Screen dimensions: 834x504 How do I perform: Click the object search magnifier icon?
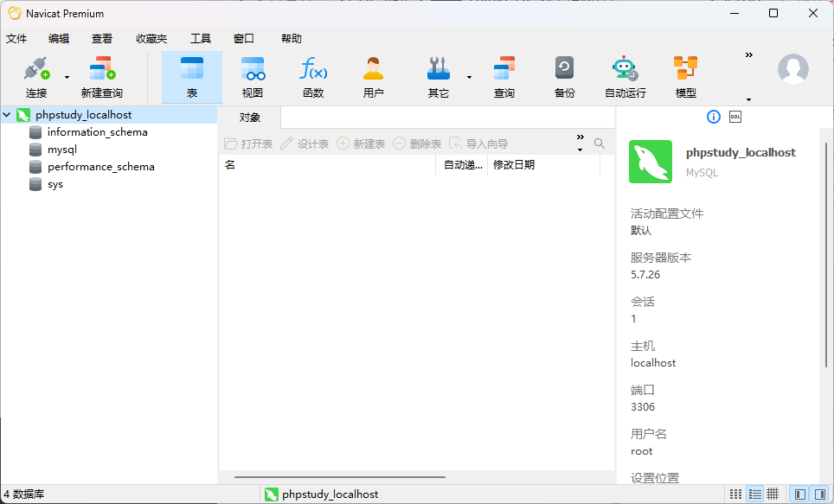click(x=600, y=144)
